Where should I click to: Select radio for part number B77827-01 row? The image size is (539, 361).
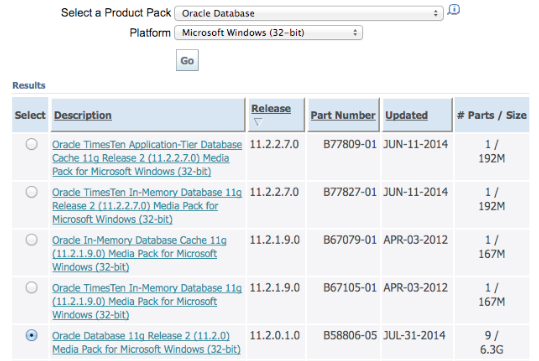pos(32,192)
